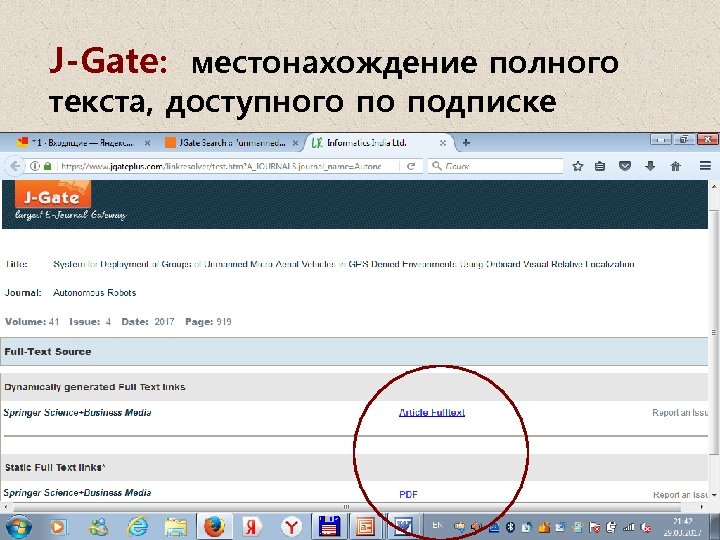Open the Windows Start menu orb
This screenshot has width=720, height=540.
[17, 526]
